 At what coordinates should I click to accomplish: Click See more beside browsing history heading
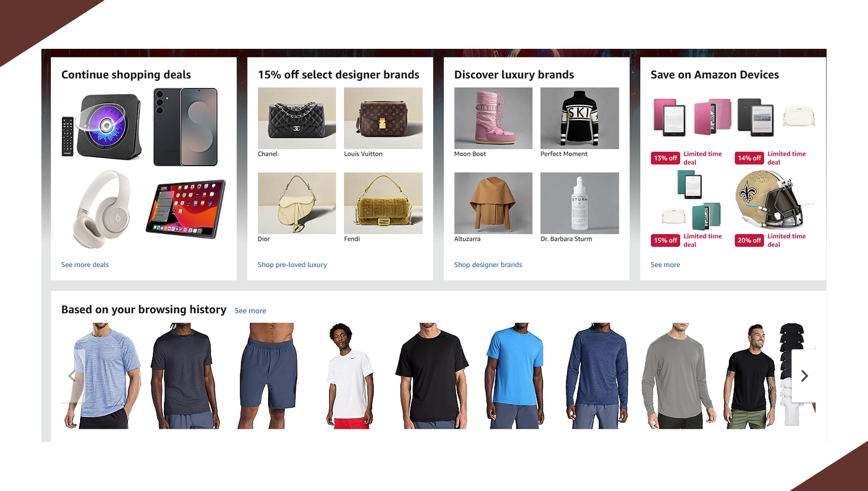pos(250,311)
